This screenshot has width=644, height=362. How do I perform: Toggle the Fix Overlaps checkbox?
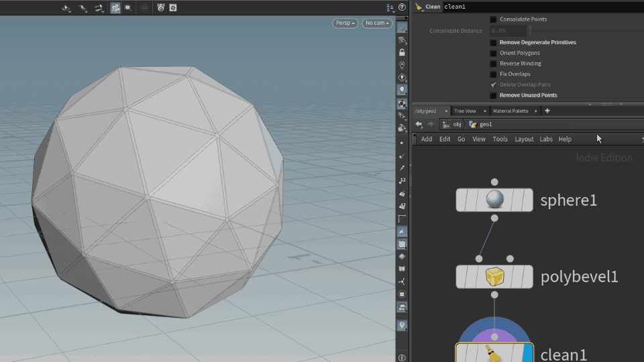[x=494, y=74]
